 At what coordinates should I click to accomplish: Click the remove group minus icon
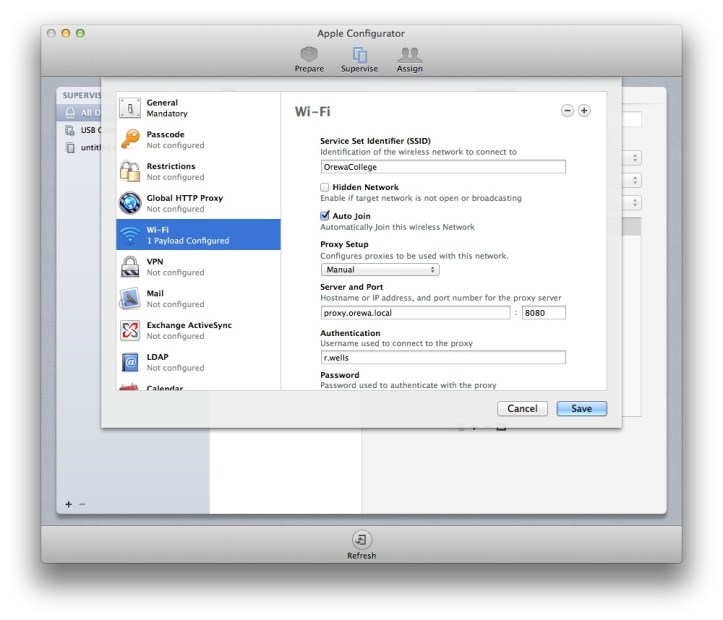click(82, 504)
